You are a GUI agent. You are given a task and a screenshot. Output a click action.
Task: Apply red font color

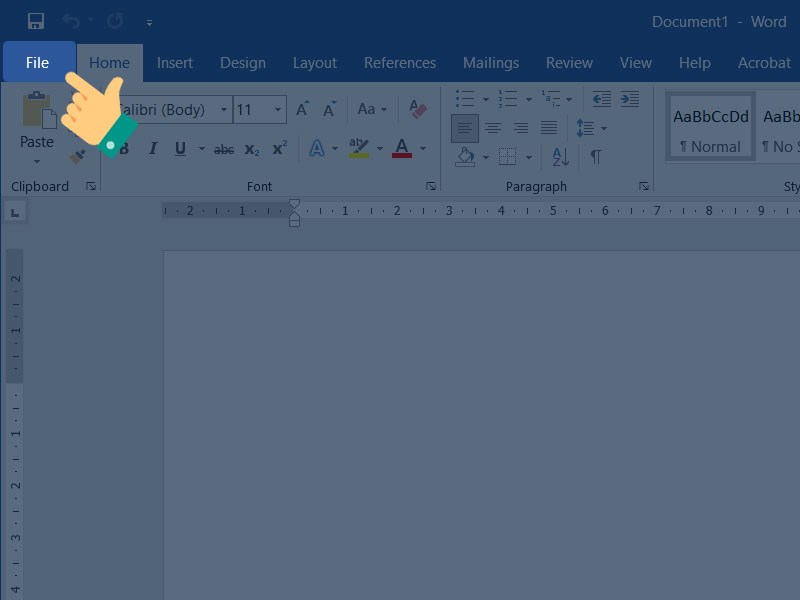click(x=402, y=148)
